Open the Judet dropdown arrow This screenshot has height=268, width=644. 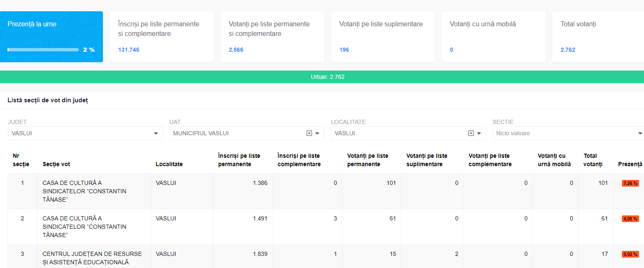click(155, 134)
